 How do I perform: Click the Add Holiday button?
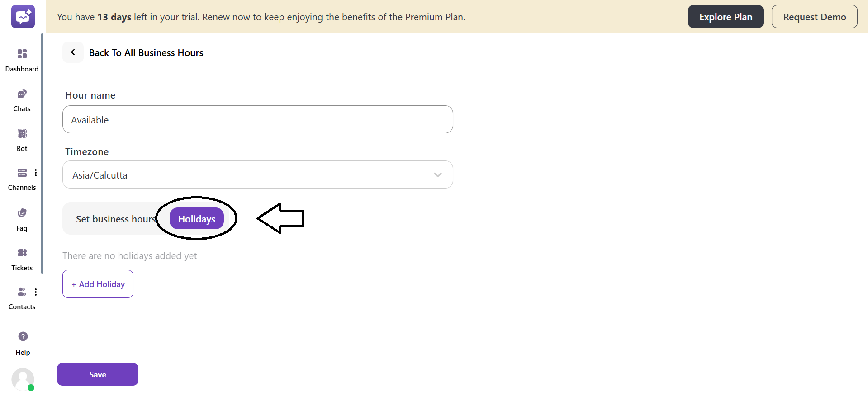98,284
